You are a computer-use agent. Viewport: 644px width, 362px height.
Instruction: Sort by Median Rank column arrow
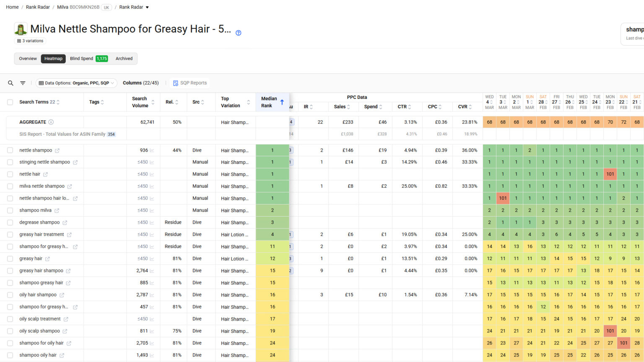[282, 102]
